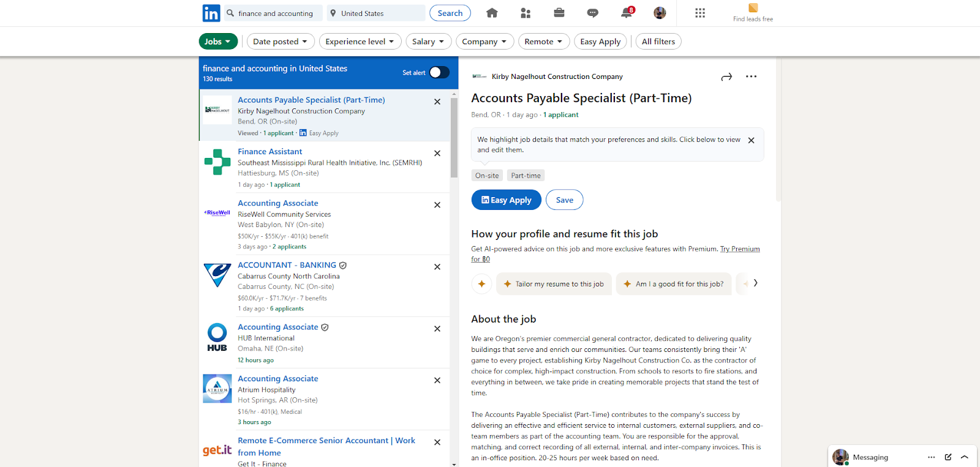Open Atrium Hospitality Accounting Associate title
Viewport: 980px width, 467px height.
[x=278, y=379]
